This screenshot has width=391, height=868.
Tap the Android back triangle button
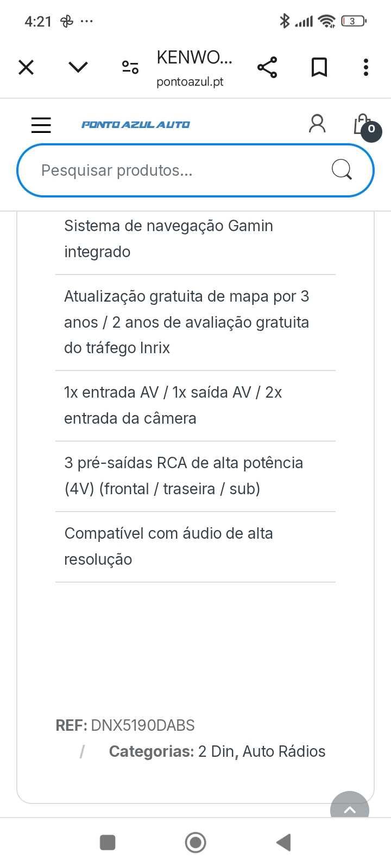(x=283, y=843)
